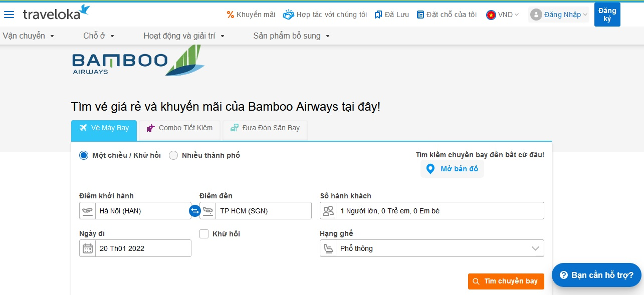Click the Đăng ký sign-up button
Viewport: 644px width, 295px height.
[x=607, y=15]
